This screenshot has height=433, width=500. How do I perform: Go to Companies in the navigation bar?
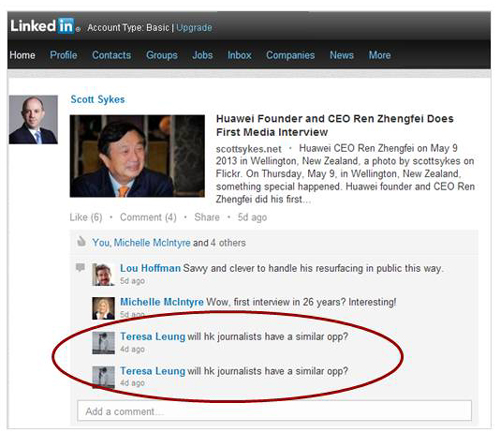290,55
